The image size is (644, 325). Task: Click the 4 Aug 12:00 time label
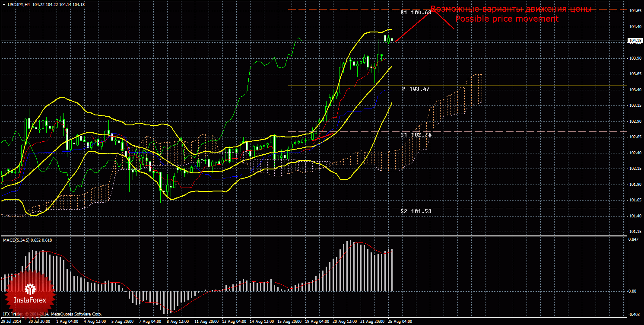95,322
